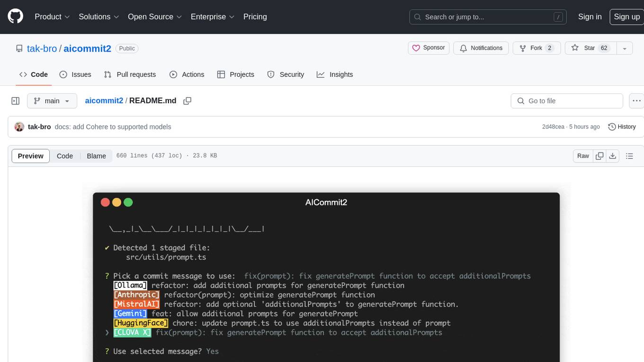Screen dimensions: 644x362
Task: Open the Raw file view
Action: (x=583, y=156)
